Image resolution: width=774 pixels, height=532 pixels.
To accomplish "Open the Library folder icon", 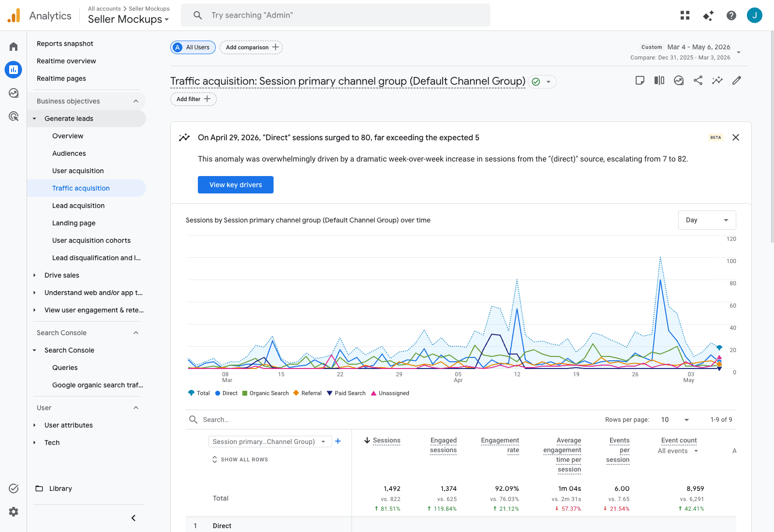I will coord(39,488).
